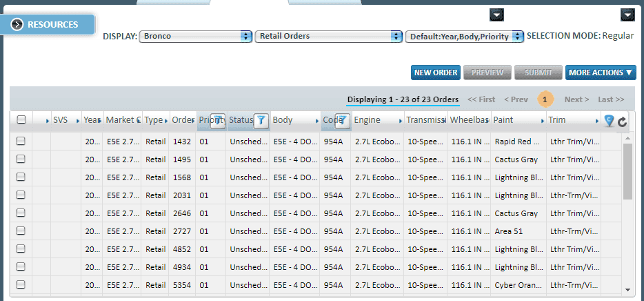Click the filter icon on Code column

(343, 121)
